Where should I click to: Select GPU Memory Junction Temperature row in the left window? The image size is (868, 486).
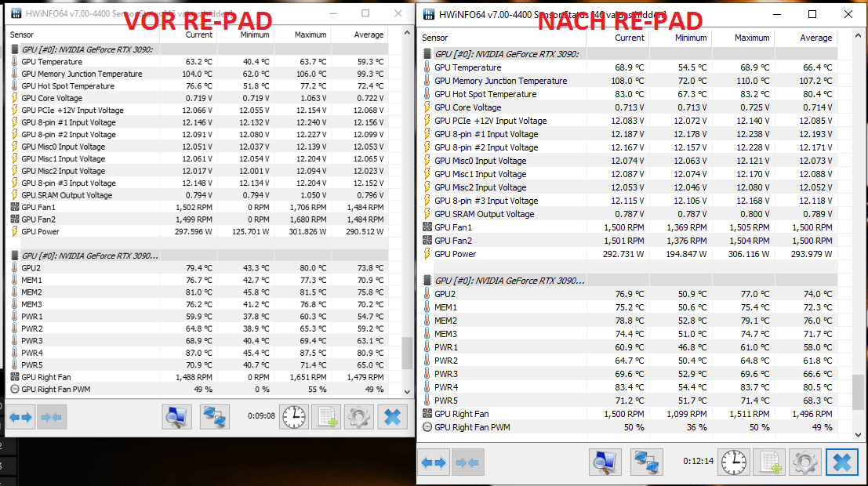(x=197, y=74)
